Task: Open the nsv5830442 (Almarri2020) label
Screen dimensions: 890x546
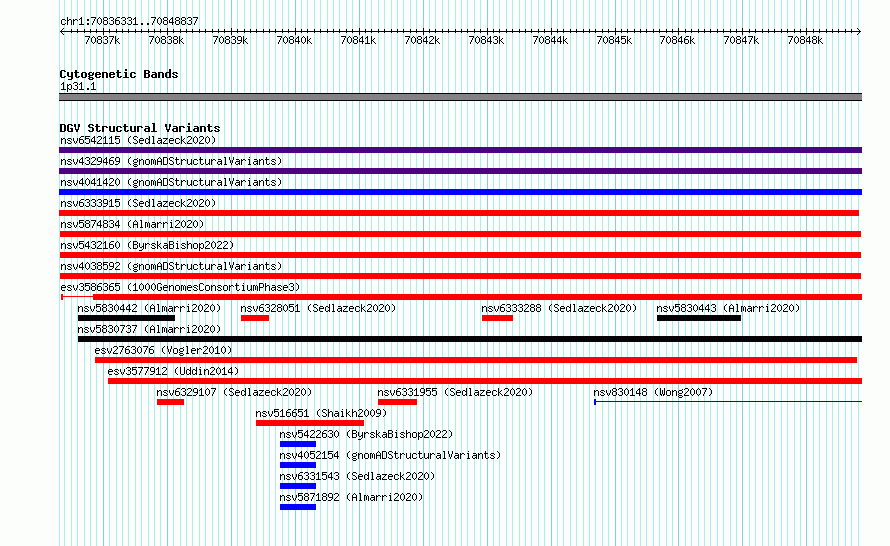Action: 149,308
